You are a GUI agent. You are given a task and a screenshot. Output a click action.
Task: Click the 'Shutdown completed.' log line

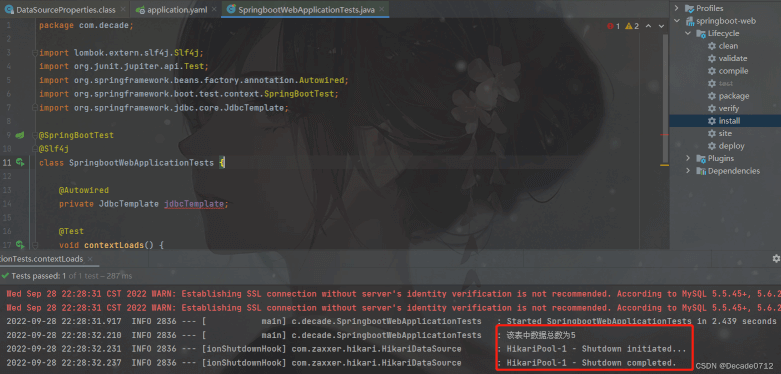[x=591, y=362]
